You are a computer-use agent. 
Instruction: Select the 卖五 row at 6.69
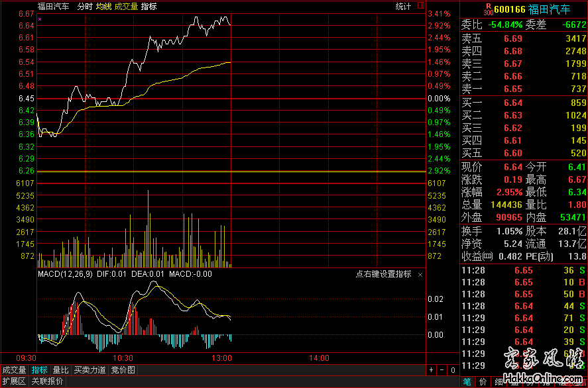coord(524,38)
